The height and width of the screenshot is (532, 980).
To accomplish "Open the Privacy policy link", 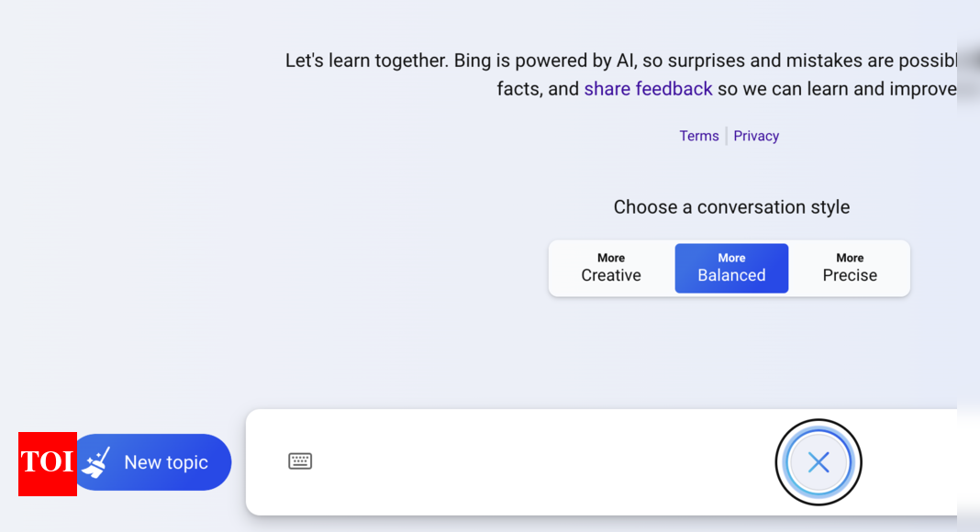I will tap(756, 135).
